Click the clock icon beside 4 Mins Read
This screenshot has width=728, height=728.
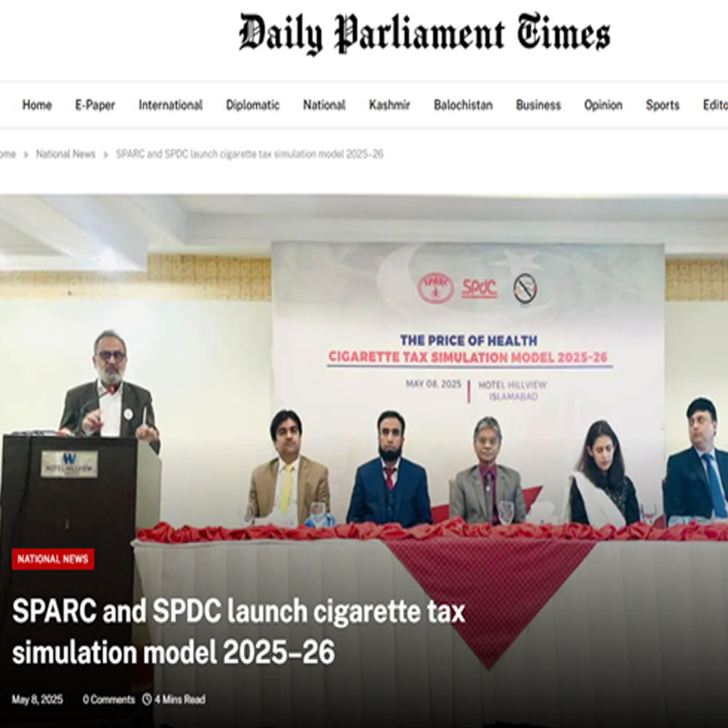[147, 699]
